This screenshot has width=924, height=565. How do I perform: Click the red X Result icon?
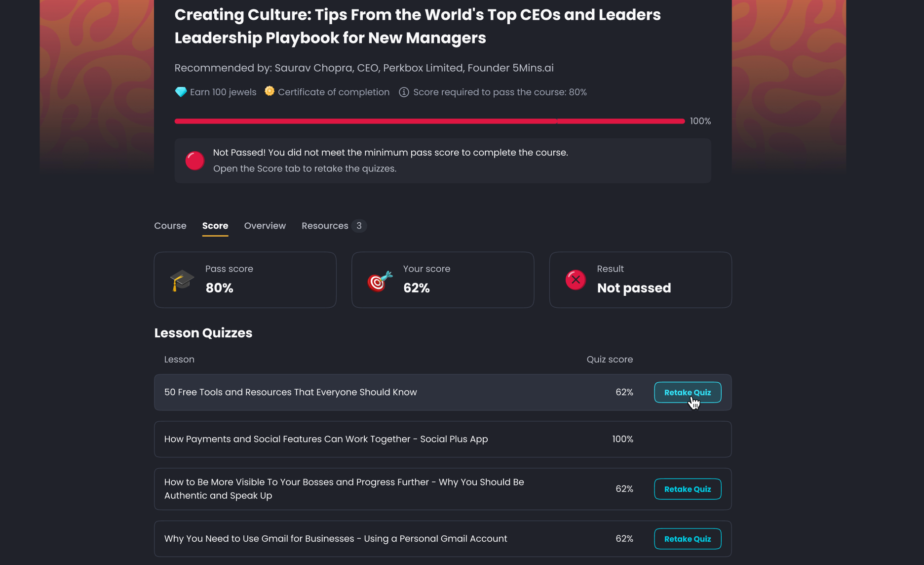tap(576, 280)
